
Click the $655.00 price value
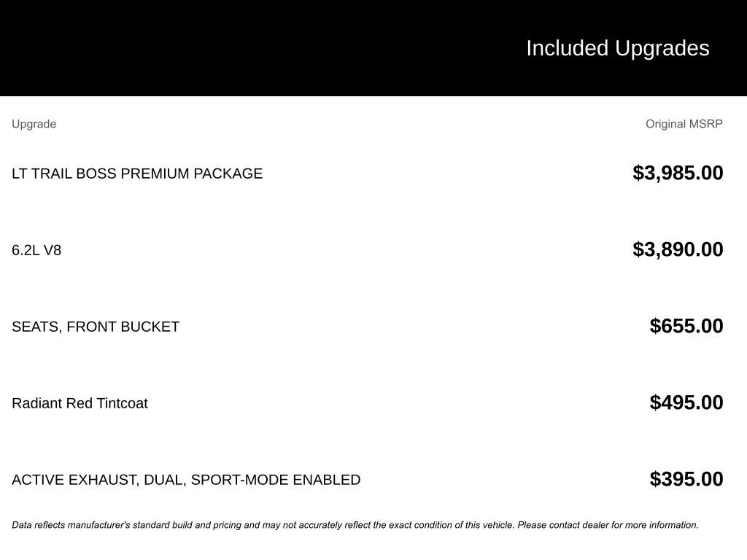click(686, 326)
